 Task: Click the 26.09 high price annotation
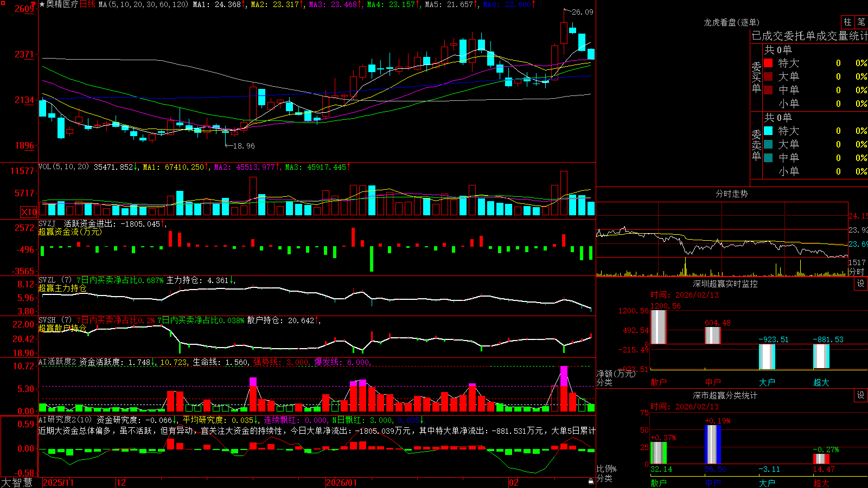(x=583, y=12)
